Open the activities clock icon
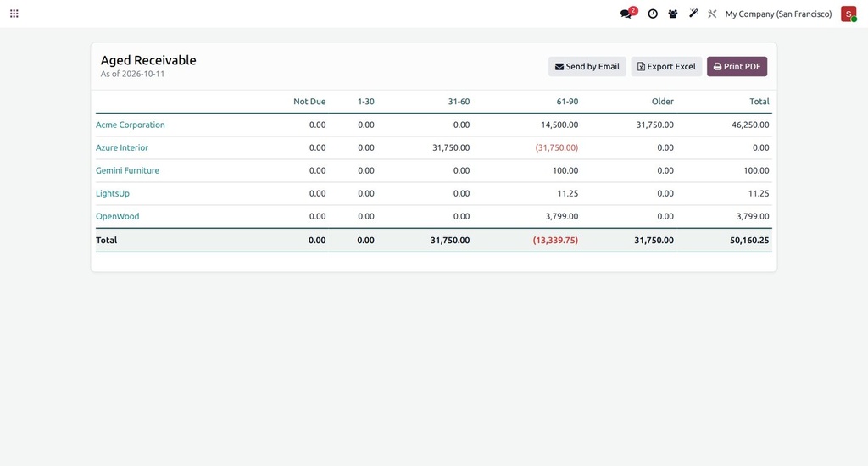 coord(653,14)
